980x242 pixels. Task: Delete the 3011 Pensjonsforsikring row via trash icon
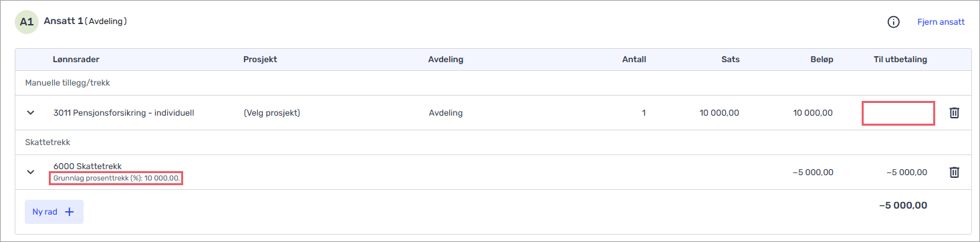(x=955, y=113)
